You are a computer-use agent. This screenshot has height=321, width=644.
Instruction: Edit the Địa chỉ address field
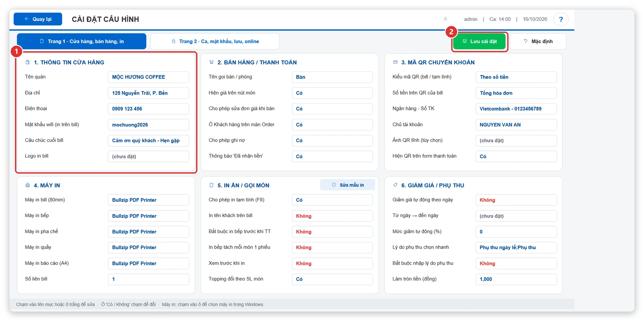148,93
